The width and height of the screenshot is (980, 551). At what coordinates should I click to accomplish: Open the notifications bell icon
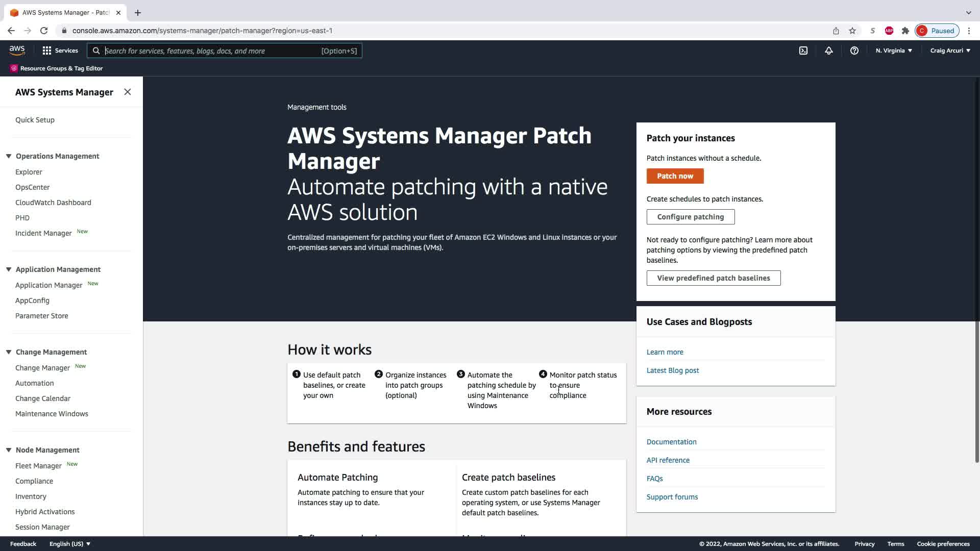click(829, 51)
